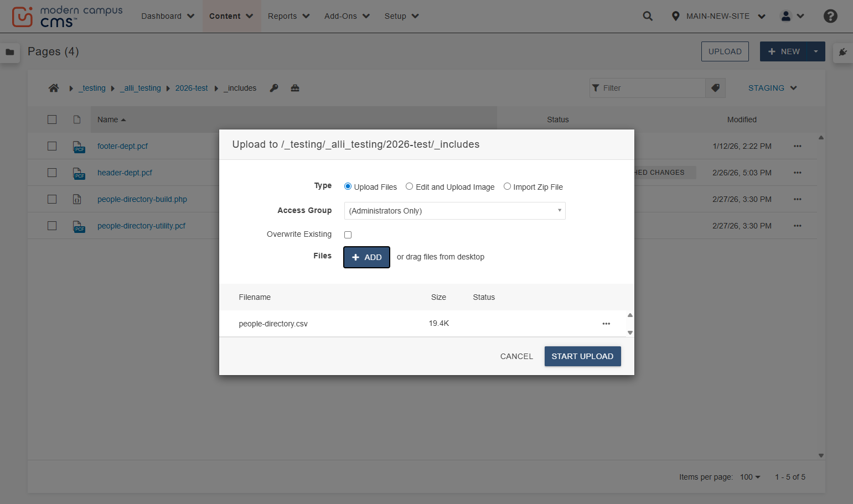
Task: Click the tag filter icon
Action: tap(715, 88)
